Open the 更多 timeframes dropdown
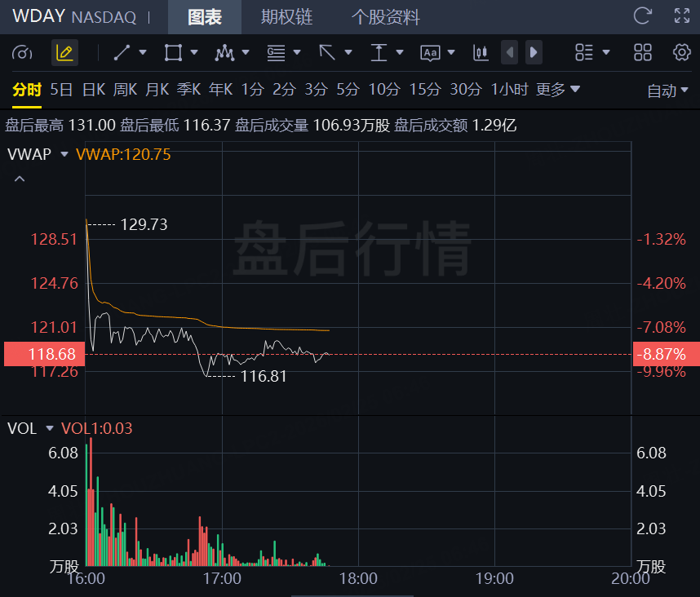 click(x=558, y=90)
